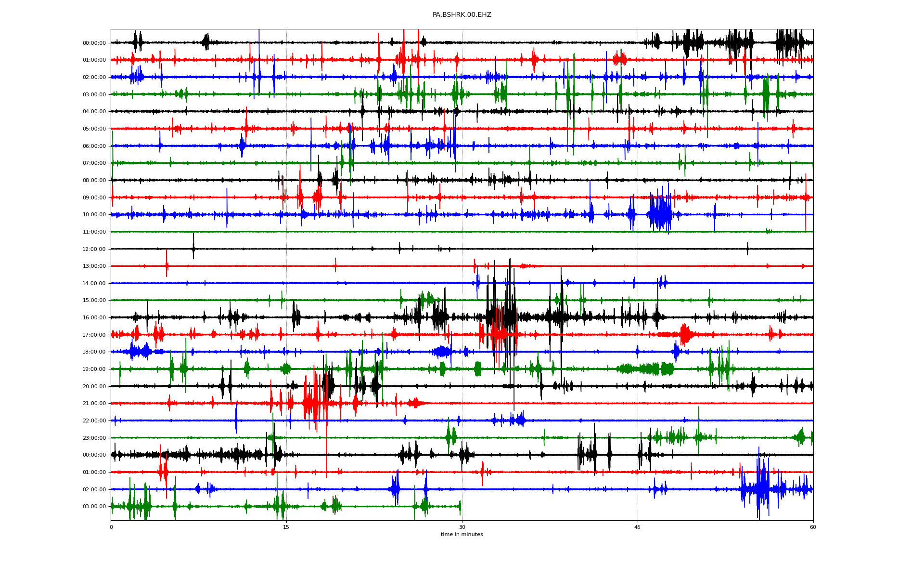
Task: Select the 19:00:00 row time label
Action: (94, 369)
